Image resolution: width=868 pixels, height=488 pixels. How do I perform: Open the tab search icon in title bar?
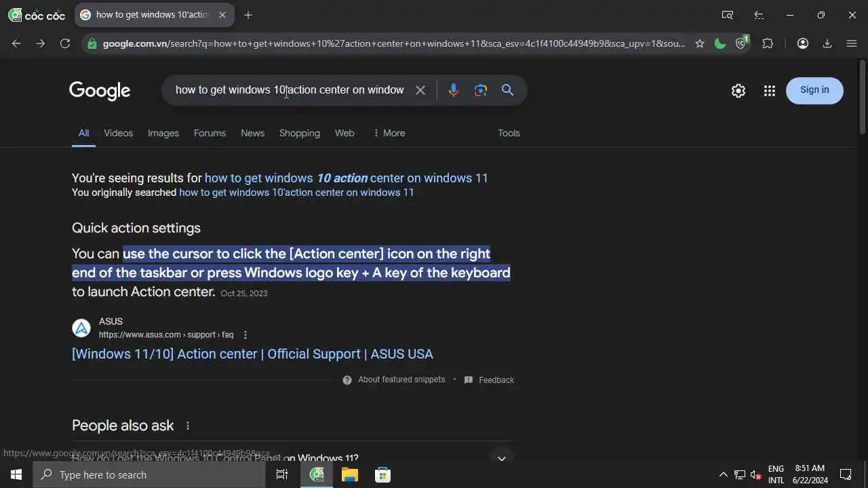click(x=728, y=15)
